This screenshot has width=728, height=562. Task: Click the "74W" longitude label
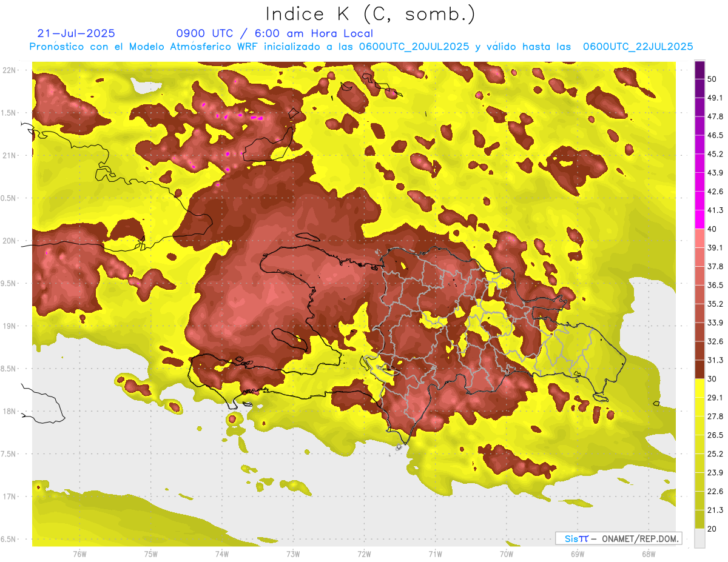222,554
